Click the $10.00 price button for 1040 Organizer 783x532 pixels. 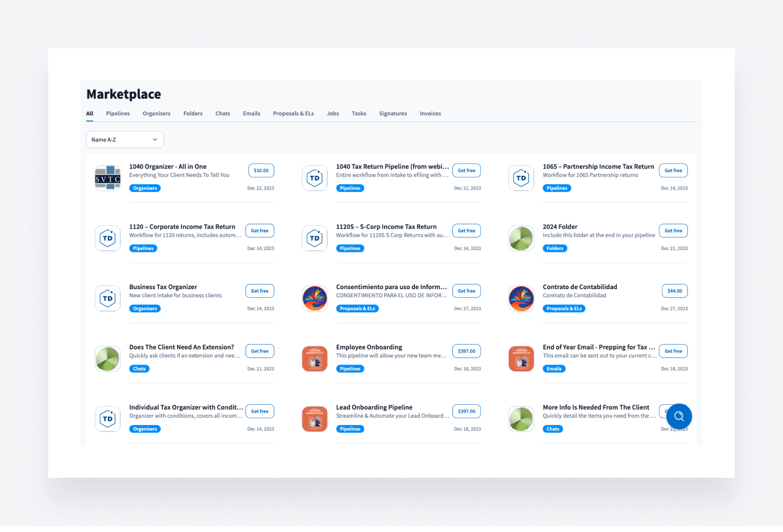tap(261, 170)
